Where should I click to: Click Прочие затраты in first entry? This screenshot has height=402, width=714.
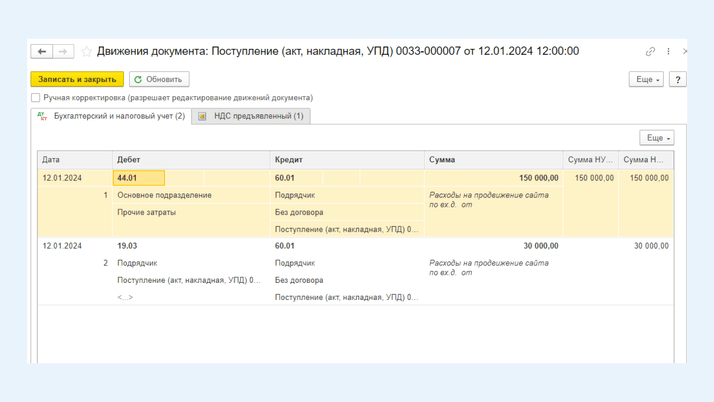[x=147, y=212]
